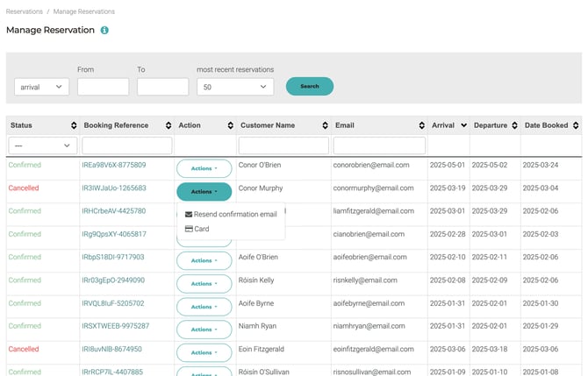Focus the From date field
The height and width of the screenshot is (376, 588).
[104, 87]
